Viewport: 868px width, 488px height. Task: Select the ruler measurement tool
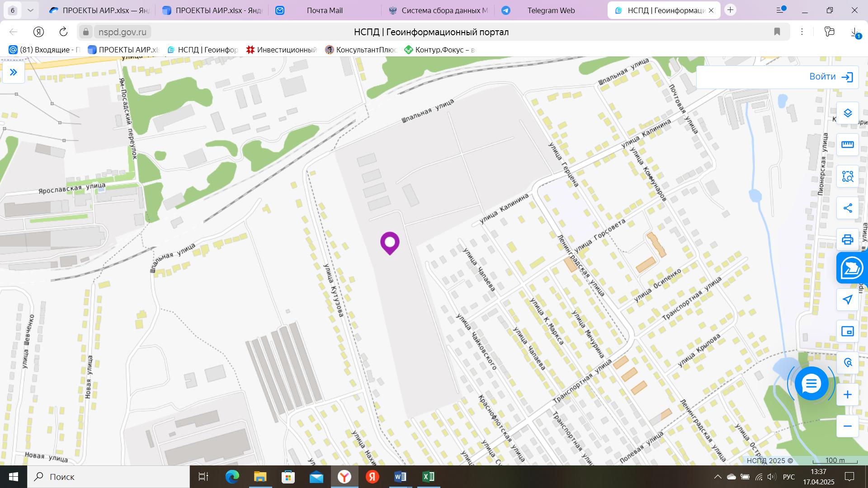[x=847, y=145]
